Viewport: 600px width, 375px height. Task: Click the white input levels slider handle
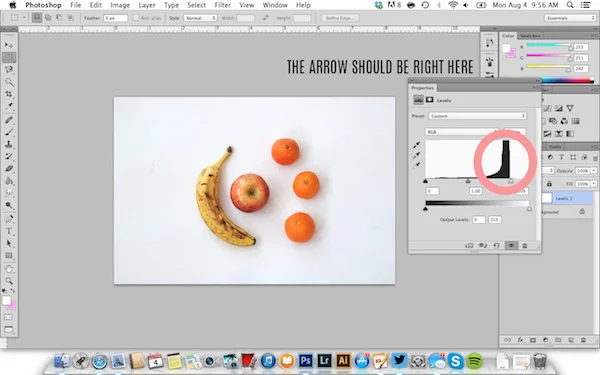point(510,181)
